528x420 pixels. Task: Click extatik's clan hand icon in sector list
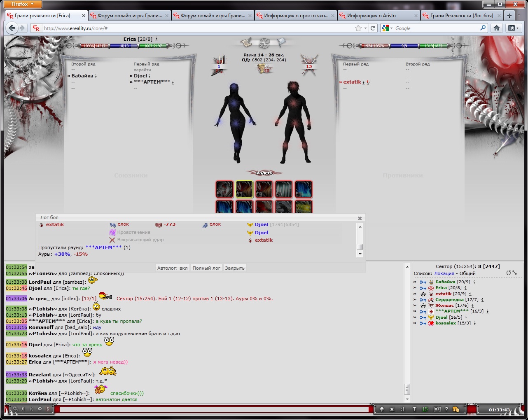tap(431, 294)
